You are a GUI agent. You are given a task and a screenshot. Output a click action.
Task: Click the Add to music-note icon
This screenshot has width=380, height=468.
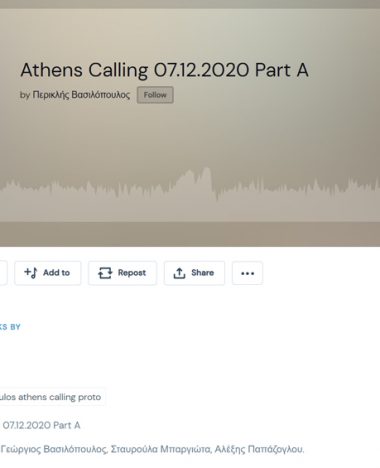pyautogui.click(x=31, y=273)
